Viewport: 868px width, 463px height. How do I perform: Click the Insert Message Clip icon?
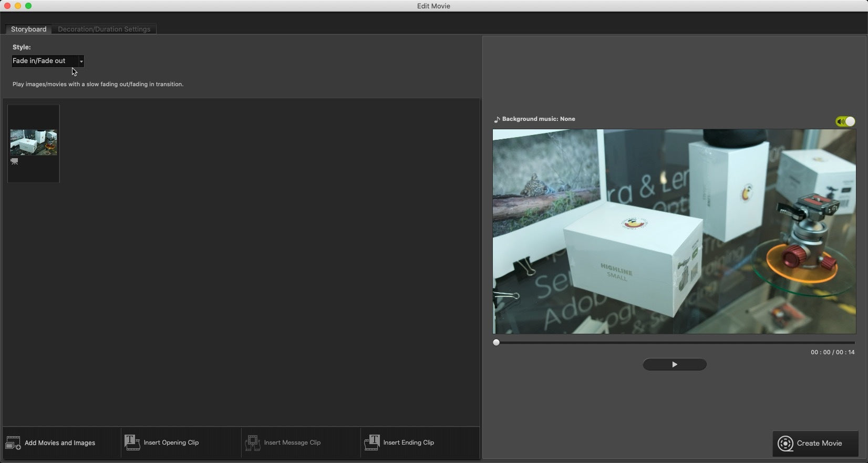(253, 443)
